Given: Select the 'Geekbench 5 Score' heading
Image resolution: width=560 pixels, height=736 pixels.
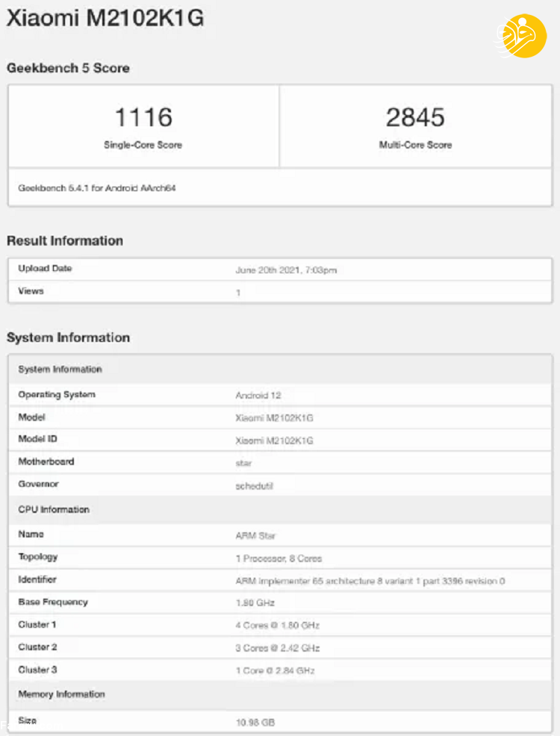Looking at the screenshot, I should coord(68,68).
